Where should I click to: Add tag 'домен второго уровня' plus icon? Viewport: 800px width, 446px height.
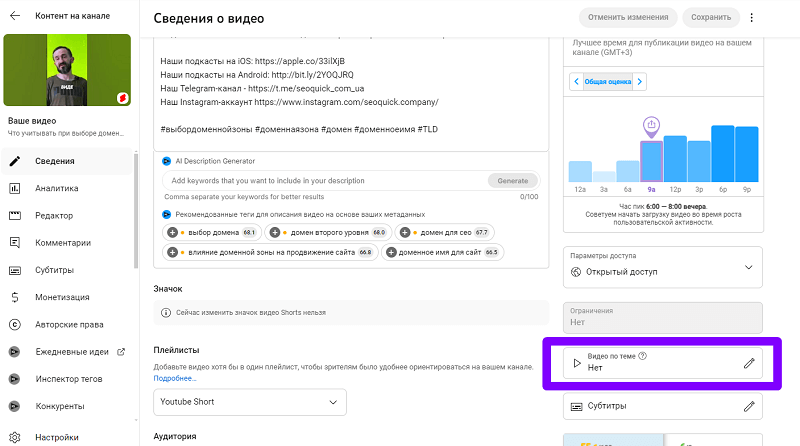274,232
